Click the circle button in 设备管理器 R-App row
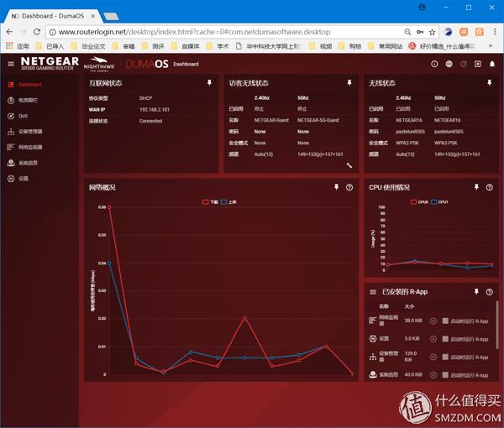 pyautogui.click(x=433, y=357)
